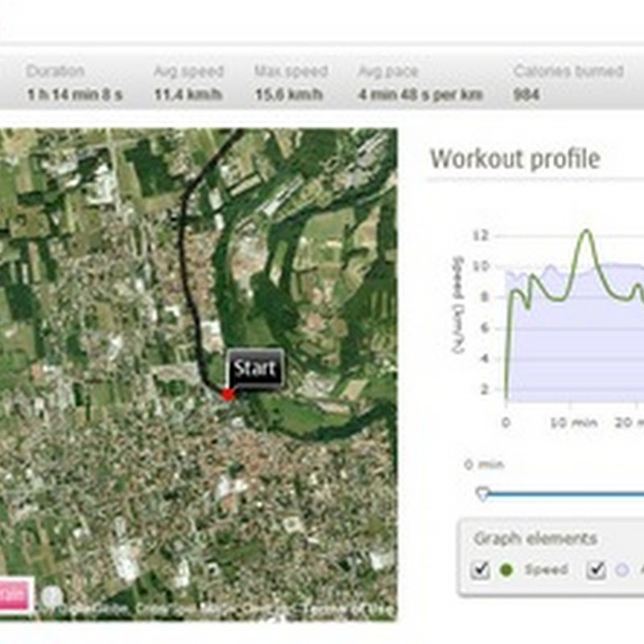Click the red start point dot on route
This screenshot has width=644, height=644.
click(228, 395)
